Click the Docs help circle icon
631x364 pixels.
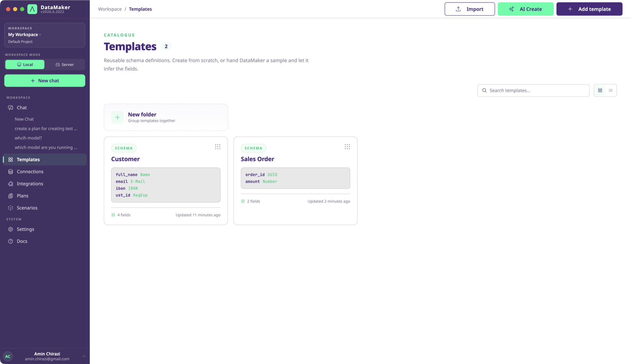pos(11,241)
